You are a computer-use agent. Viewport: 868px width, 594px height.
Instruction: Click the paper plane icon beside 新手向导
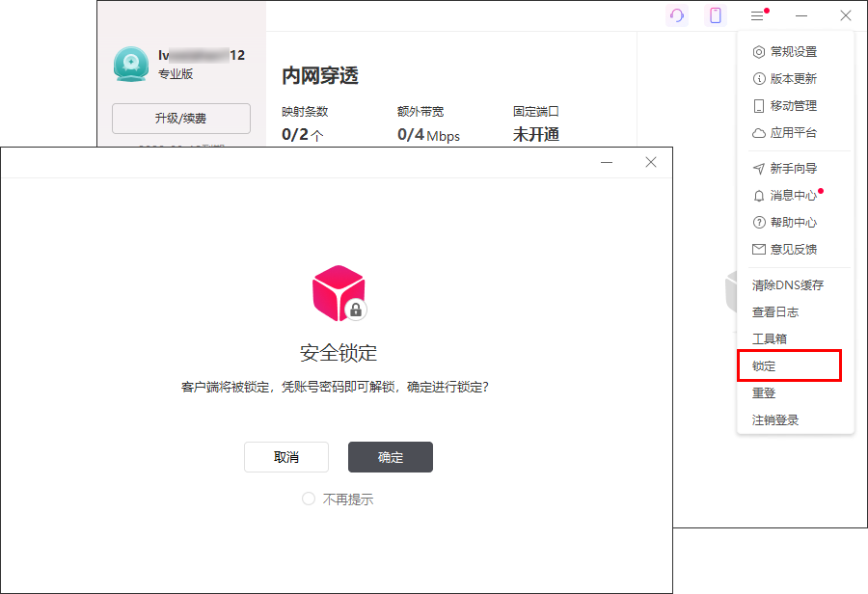[758, 169]
